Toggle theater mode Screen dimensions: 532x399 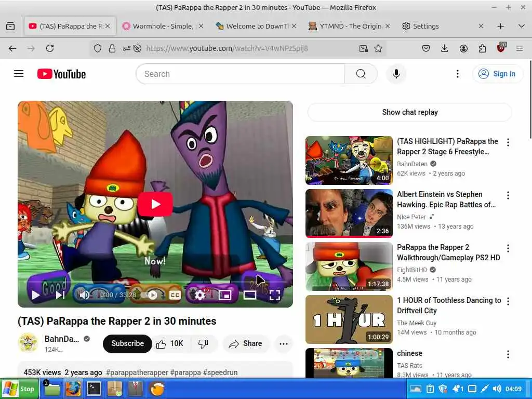(x=250, y=295)
